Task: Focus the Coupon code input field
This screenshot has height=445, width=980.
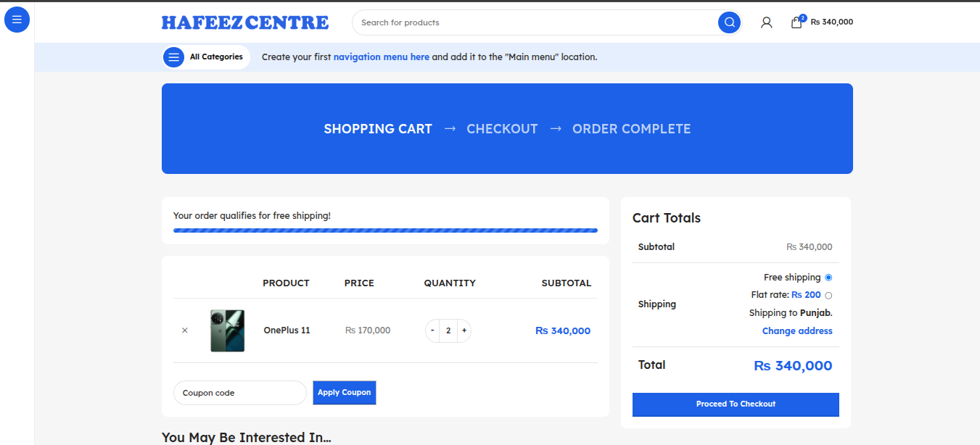Action: pyautogui.click(x=239, y=393)
